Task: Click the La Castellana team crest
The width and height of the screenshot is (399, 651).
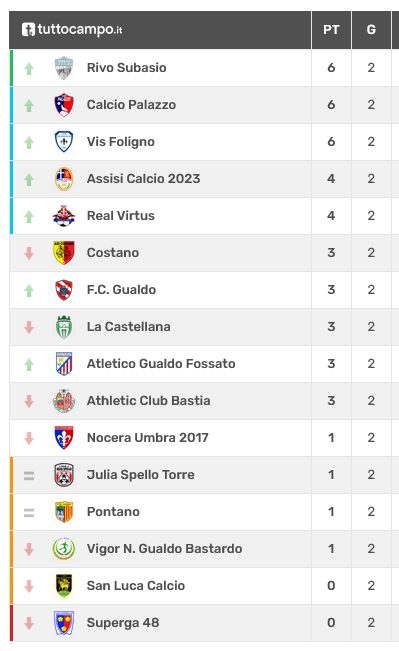Action: point(64,327)
